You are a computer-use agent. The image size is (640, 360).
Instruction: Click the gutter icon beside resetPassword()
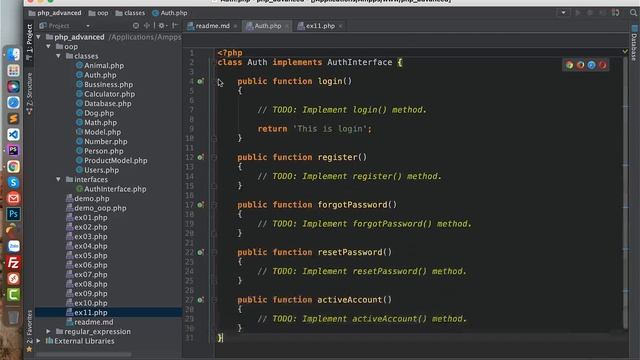click(200, 252)
